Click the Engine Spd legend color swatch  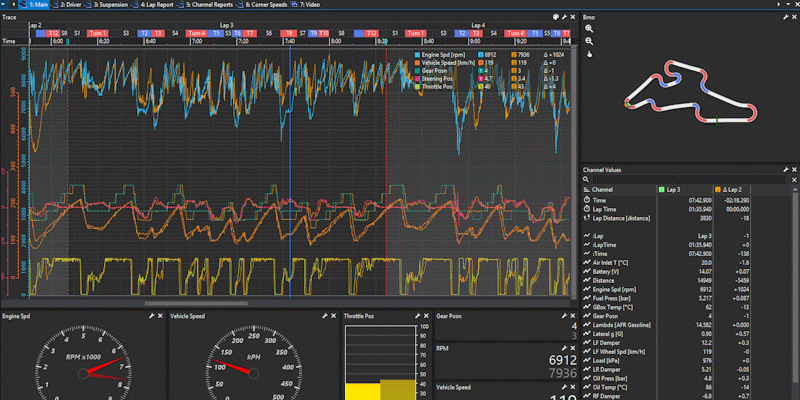[x=417, y=55]
